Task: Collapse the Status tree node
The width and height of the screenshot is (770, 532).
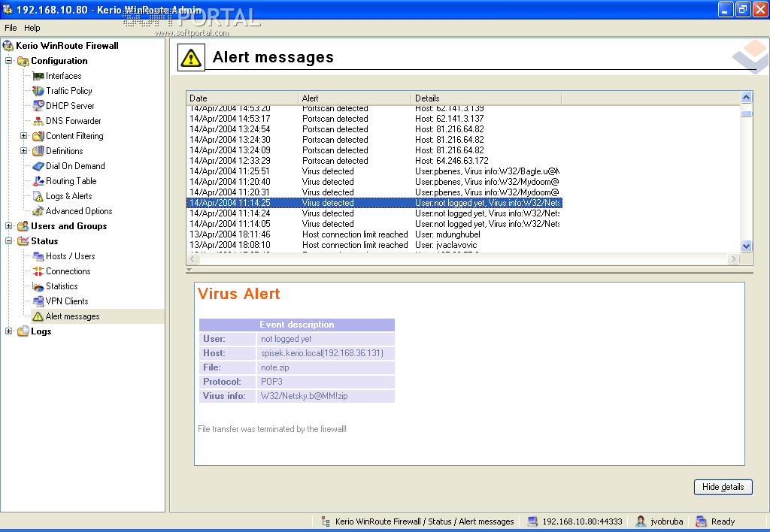Action: click(9, 241)
